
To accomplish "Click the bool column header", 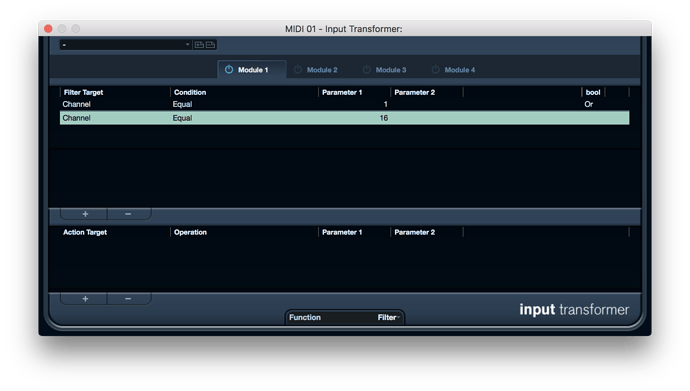I will coord(593,92).
